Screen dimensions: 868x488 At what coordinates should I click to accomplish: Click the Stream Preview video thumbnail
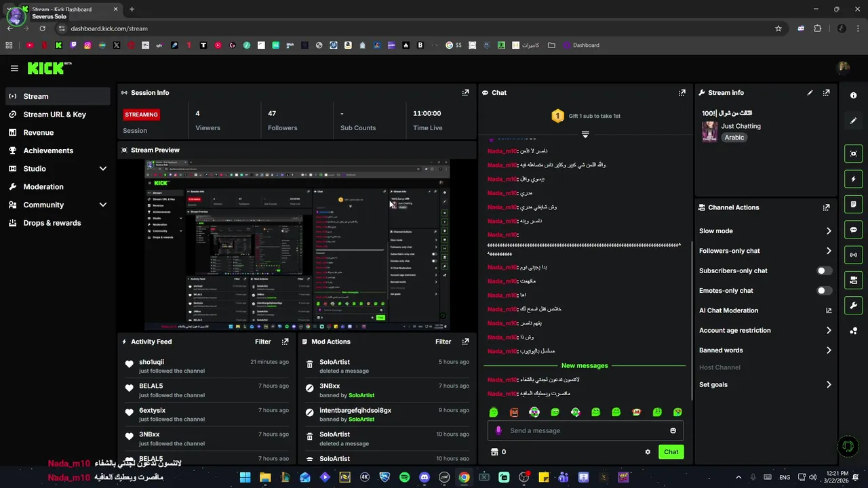297,245
